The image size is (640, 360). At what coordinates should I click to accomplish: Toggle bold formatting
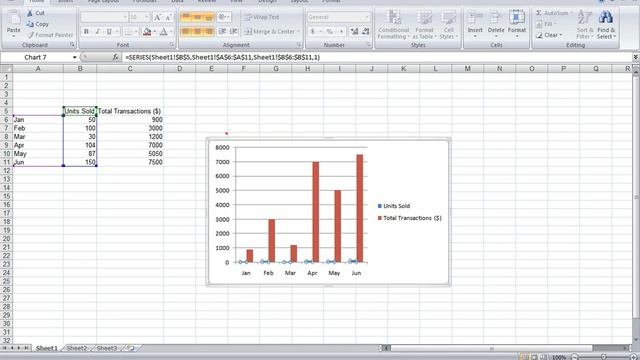pos(86,31)
